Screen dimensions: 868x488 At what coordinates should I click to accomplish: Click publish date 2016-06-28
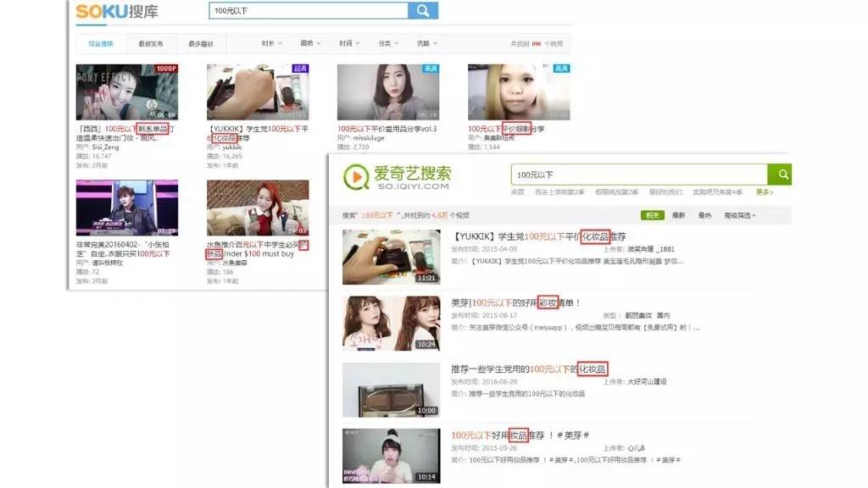click(x=499, y=382)
